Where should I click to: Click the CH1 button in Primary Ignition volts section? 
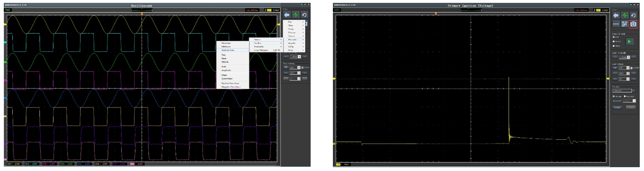(x=615, y=68)
